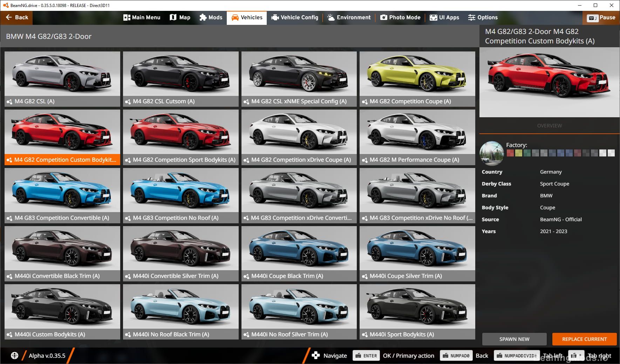Screen dimensions: 620x364
Task: Open the Environment tab
Action: pyautogui.click(x=349, y=17)
